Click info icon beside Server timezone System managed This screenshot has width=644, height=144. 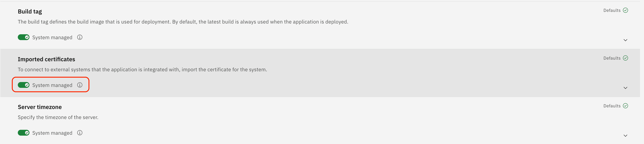pos(80,133)
